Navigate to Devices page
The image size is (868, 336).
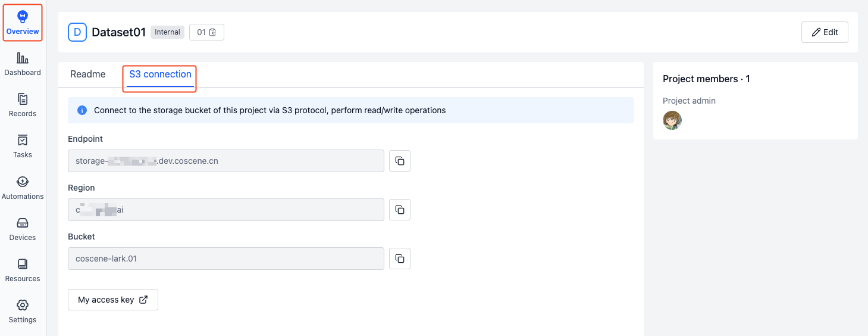[x=23, y=229]
